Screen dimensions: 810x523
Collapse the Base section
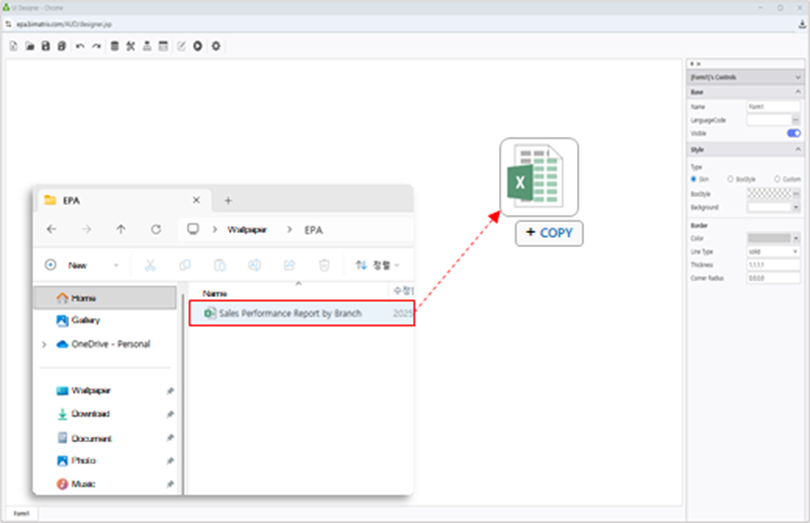pos(797,92)
